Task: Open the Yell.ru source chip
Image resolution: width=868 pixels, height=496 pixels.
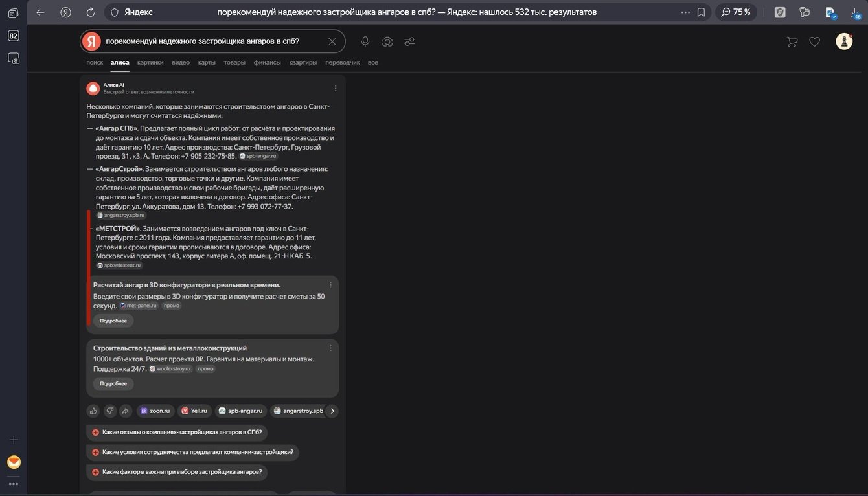Action: click(194, 411)
